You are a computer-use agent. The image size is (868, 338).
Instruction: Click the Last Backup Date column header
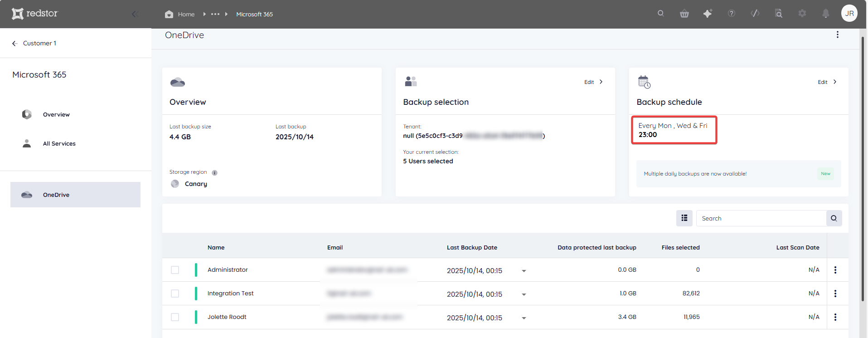click(x=472, y=247)
